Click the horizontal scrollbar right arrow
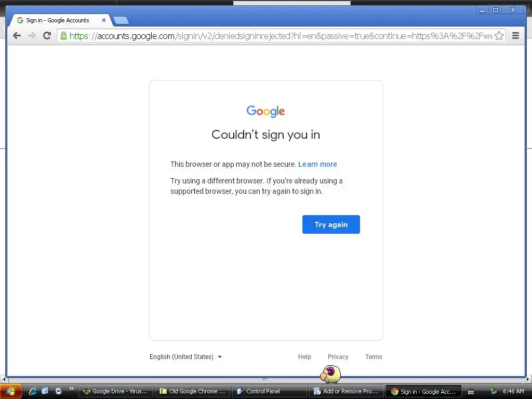532x399 pixels. click(x=528, y=379)
